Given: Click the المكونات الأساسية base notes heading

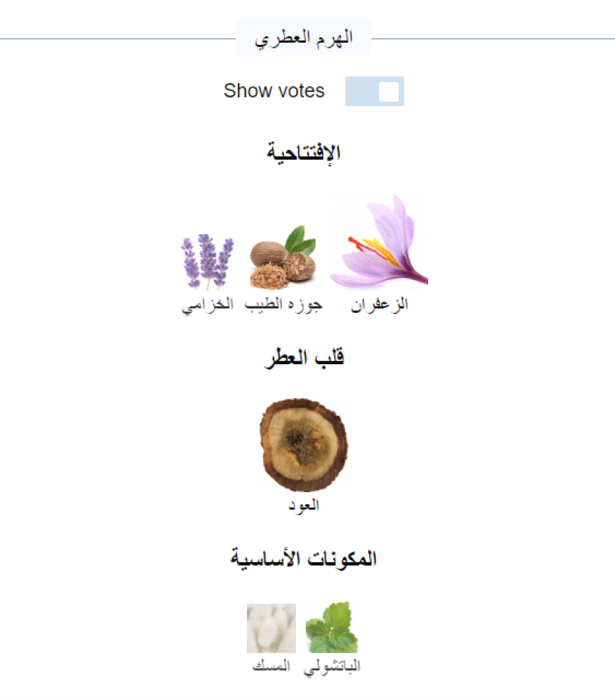Looking at the screenshot, I should 304,558.
